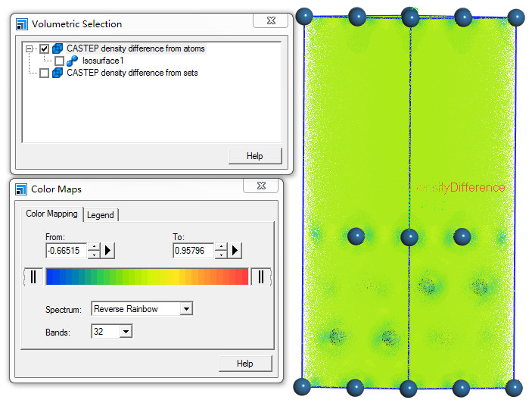Image resolution: width=532 pixels, height=406 pixels.
Task: Click the left end handle of the color bar
Action: point(33,276)
